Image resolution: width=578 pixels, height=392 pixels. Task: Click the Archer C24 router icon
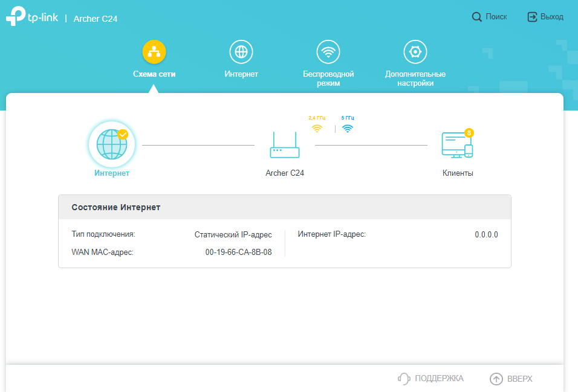click(285, 146)
